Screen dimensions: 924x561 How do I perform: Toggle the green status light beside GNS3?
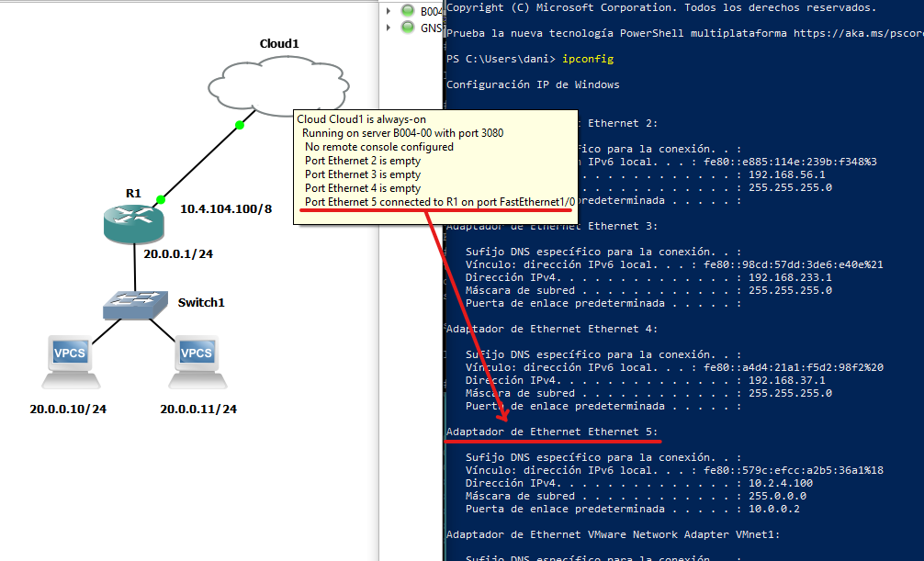[407, 28]
